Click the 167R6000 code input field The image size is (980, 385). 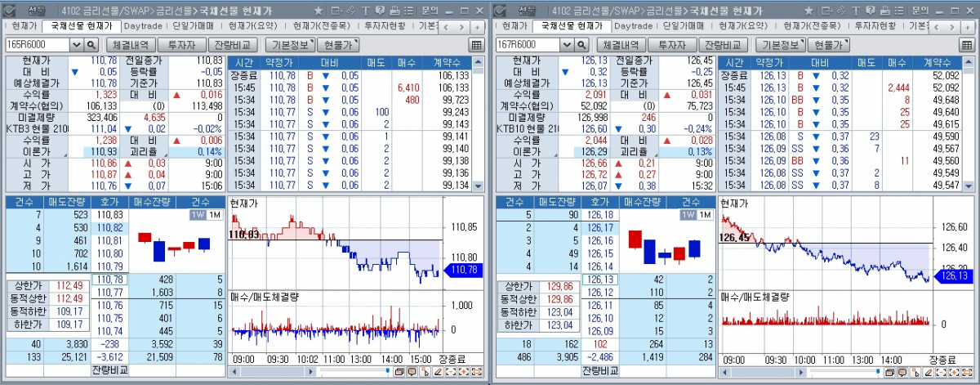pyautogui.click(x=528, y=45)
